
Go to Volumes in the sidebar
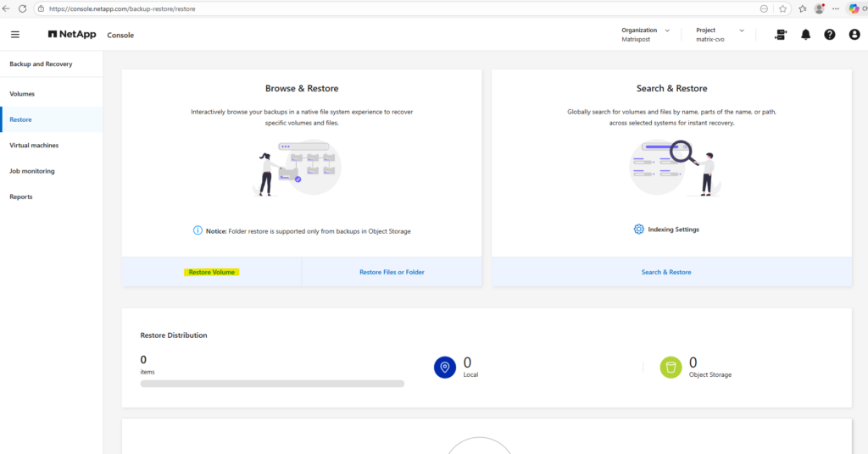point(22,94)
